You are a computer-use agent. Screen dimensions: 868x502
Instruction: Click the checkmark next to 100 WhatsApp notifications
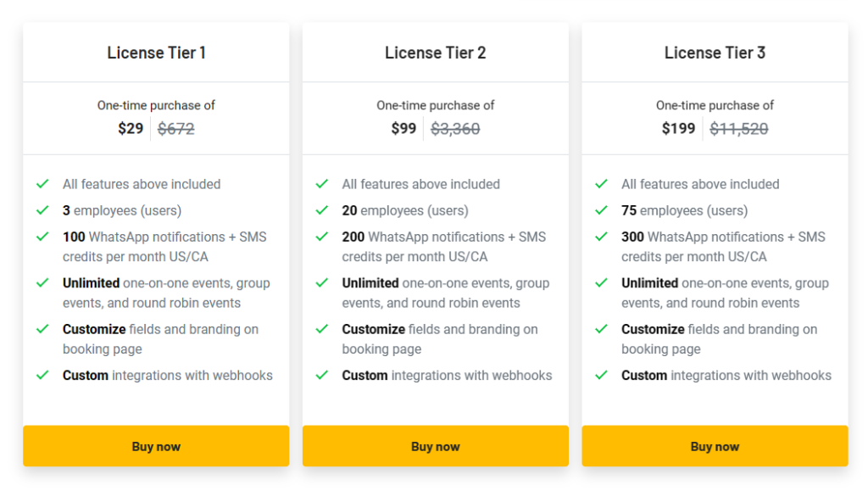point(42,237)
